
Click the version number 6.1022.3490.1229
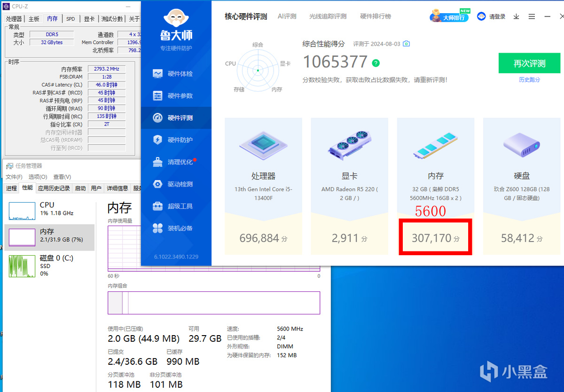pyautogui.click(x=176, y=257)
